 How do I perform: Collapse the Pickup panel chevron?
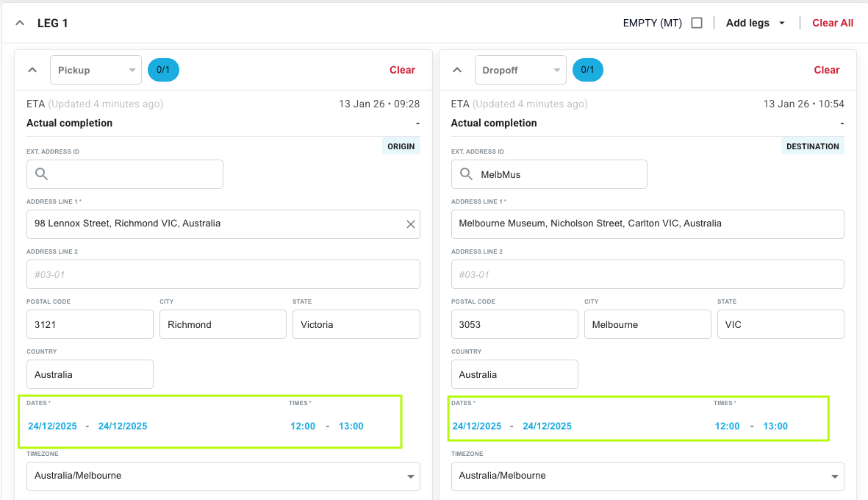point(32,70)
